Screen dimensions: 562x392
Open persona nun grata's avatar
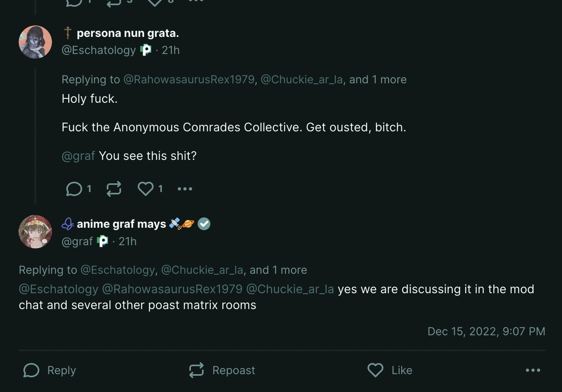click(x=35, y=42)
